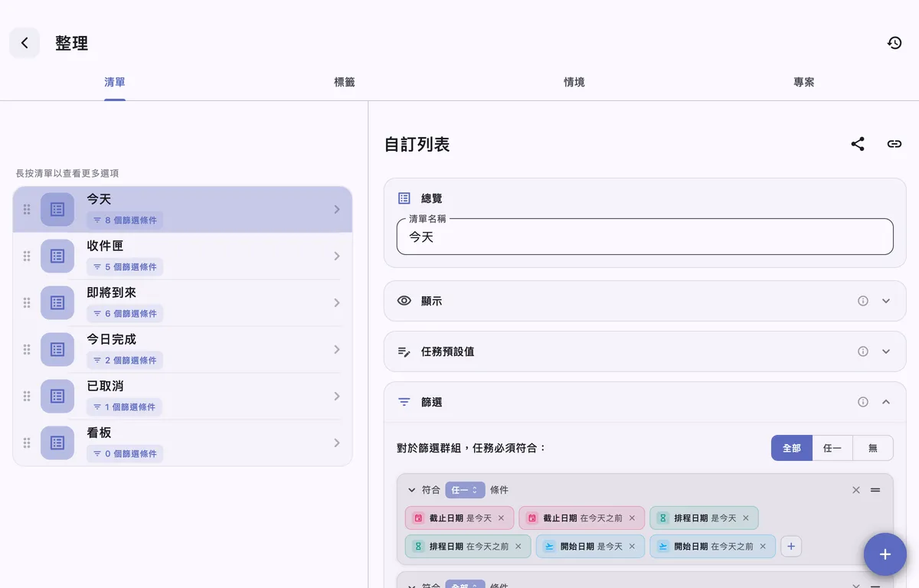The width and height of the screenshot is (919, 588).
Task: Click the list icon of 看板
Action: 57,443
